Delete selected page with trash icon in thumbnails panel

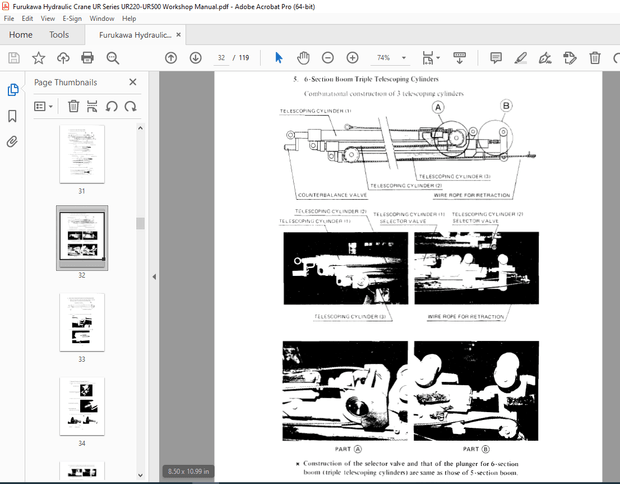tap(73, 106)
